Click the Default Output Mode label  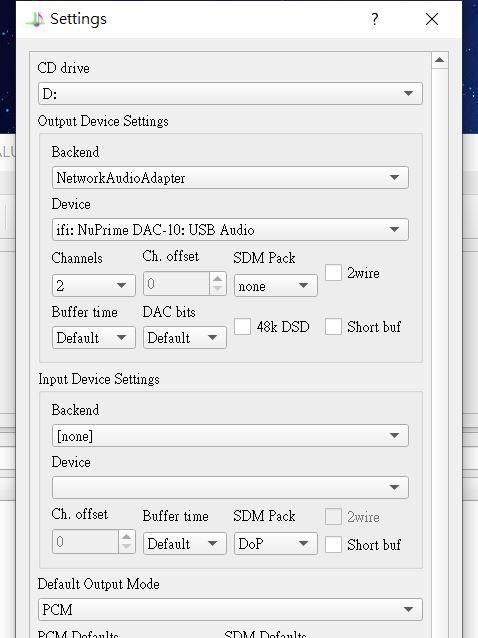(98, 584)
